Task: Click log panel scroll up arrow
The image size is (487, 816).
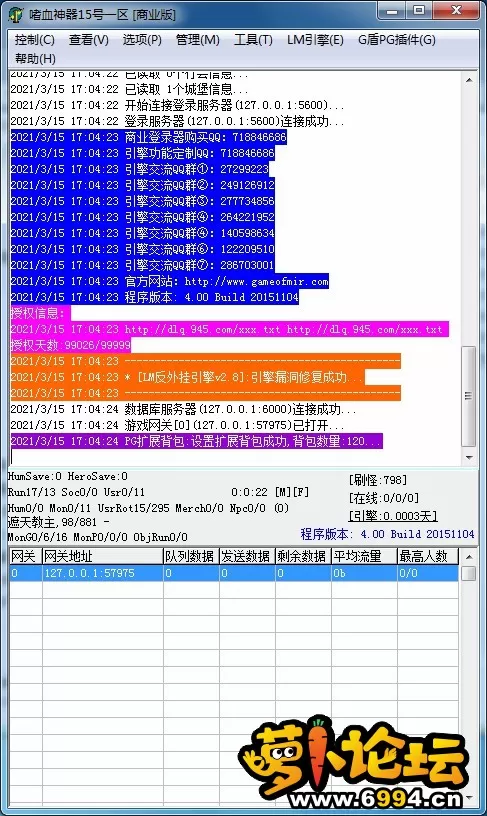Action: point(469,80)
